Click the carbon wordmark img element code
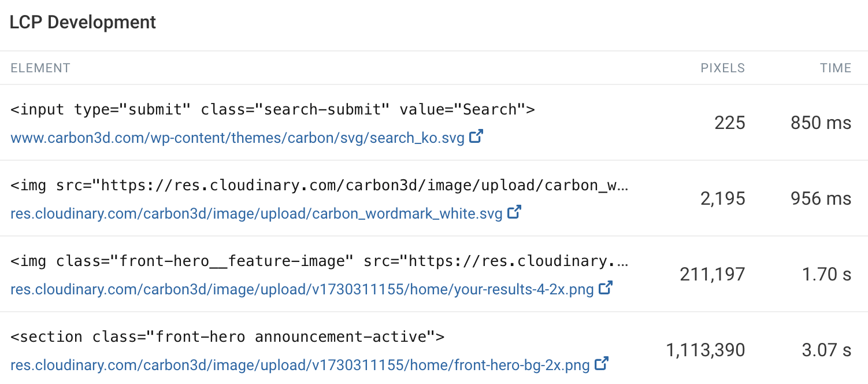This screenshot has width=868, height=384. (320, 185)
